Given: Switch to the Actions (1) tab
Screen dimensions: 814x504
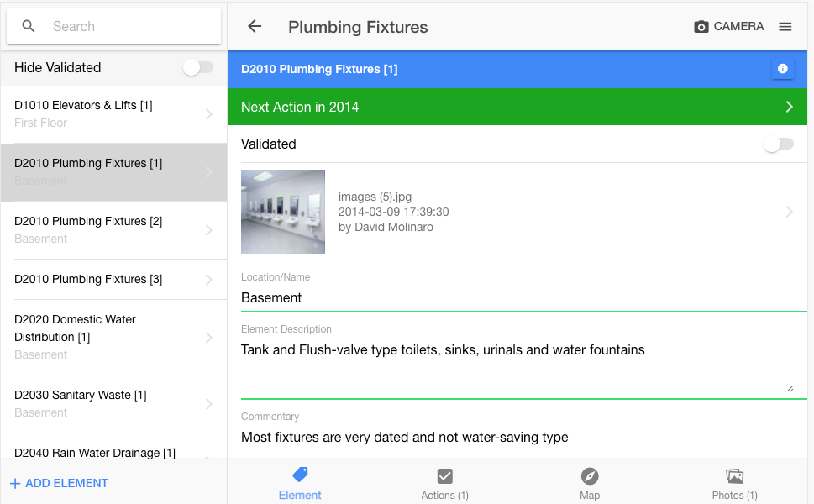Looking at the screenshot, I should point(444,483).
